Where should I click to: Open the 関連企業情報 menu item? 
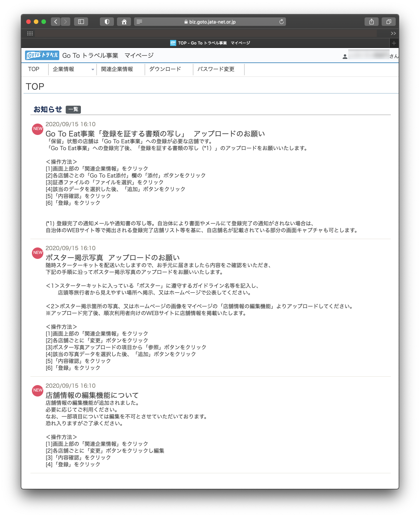[117, 69]
